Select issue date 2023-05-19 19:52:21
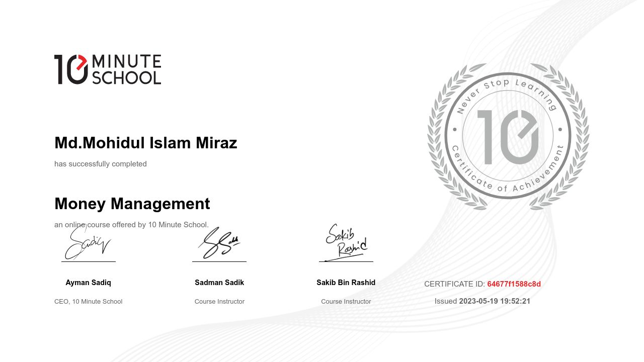Screen dimensions: 644x362 495,301
